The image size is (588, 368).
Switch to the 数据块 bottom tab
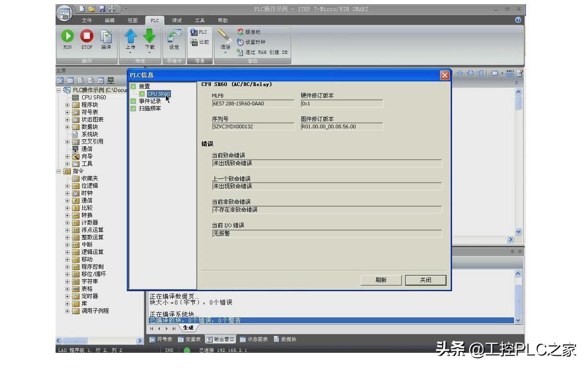click(x=285, y=339)
